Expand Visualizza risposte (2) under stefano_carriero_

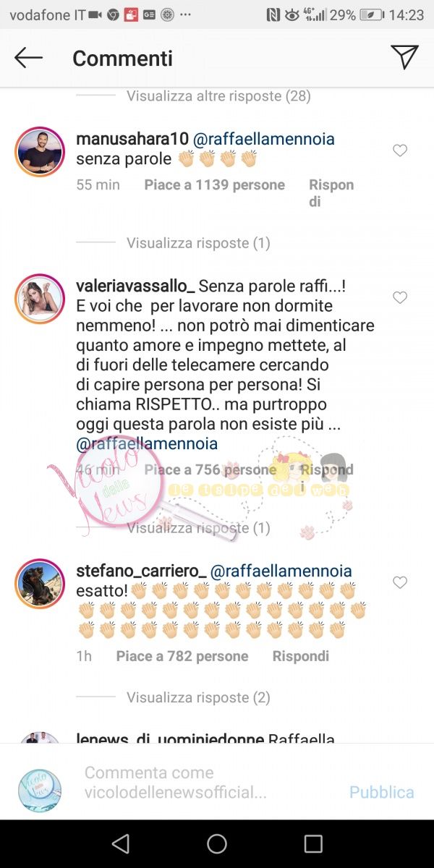(x=198, y=697)
